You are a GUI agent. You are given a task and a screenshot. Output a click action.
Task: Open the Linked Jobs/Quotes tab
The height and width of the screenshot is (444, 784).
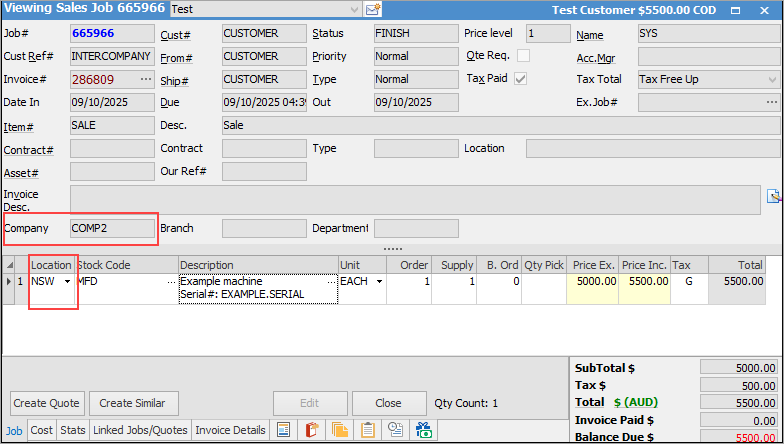click(140, 430)
